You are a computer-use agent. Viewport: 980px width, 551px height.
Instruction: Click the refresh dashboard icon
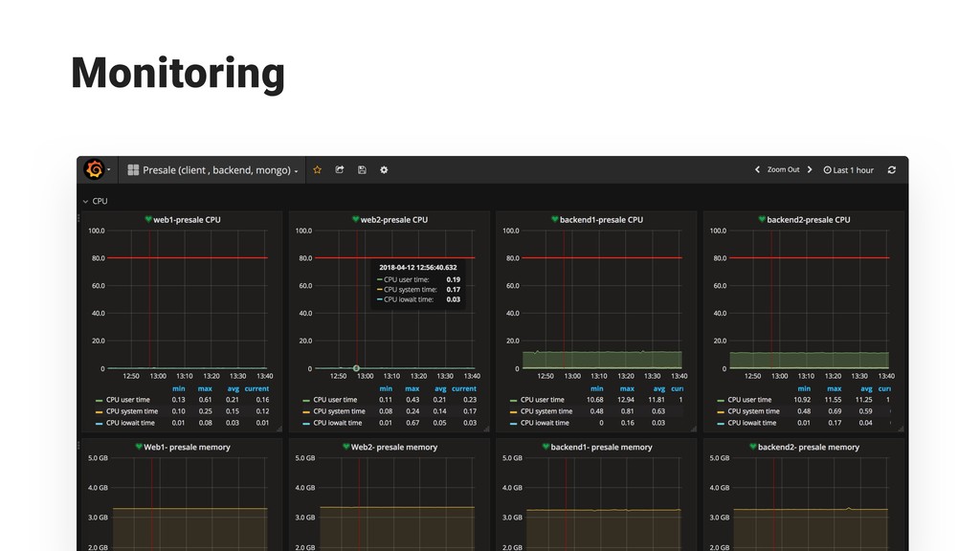[x=892, y=169]
